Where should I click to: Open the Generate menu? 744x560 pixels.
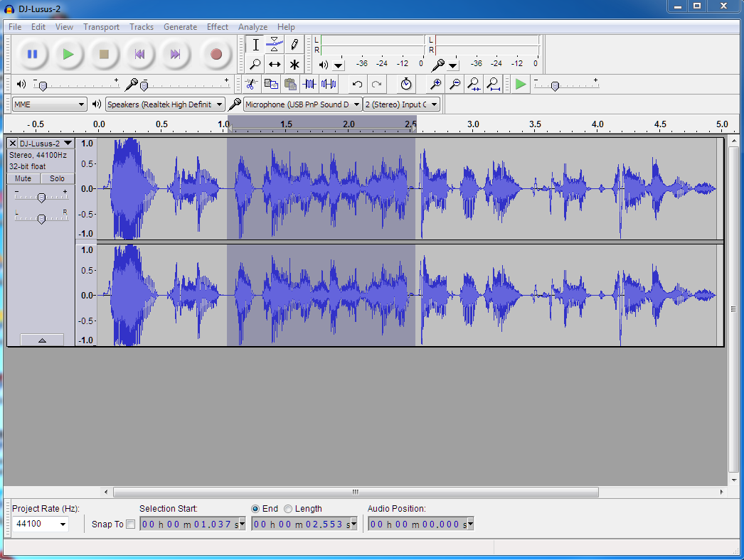(x=180, y=26)
